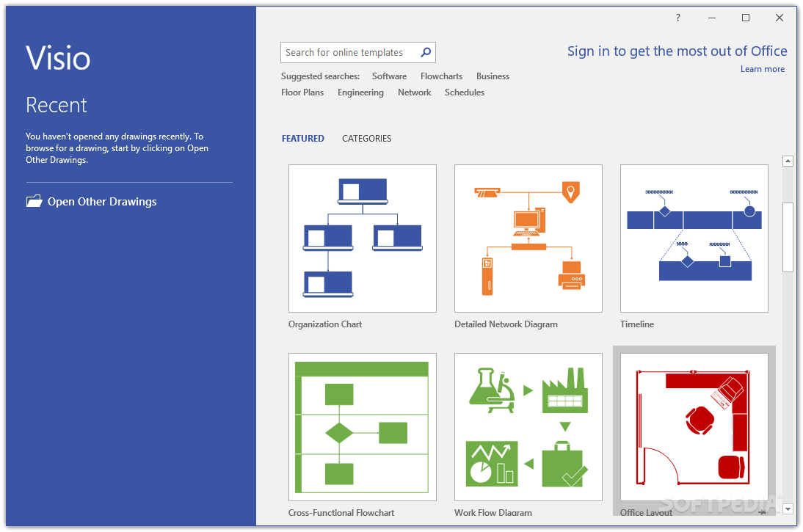
Task: Open the Cross-Functional Flowchart template
Action: coord(362,426)
